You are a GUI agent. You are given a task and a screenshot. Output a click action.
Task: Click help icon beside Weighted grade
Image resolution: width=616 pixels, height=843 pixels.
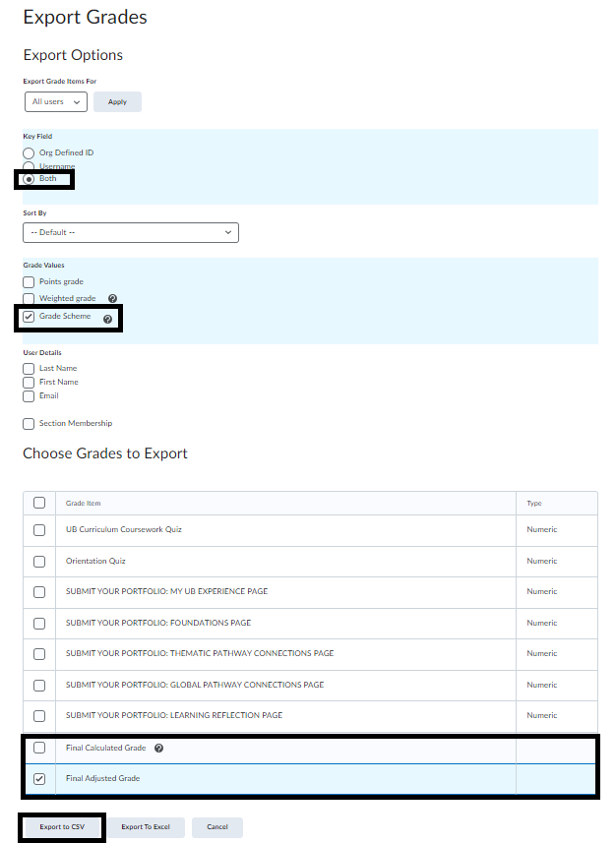[x=112, y=298]
